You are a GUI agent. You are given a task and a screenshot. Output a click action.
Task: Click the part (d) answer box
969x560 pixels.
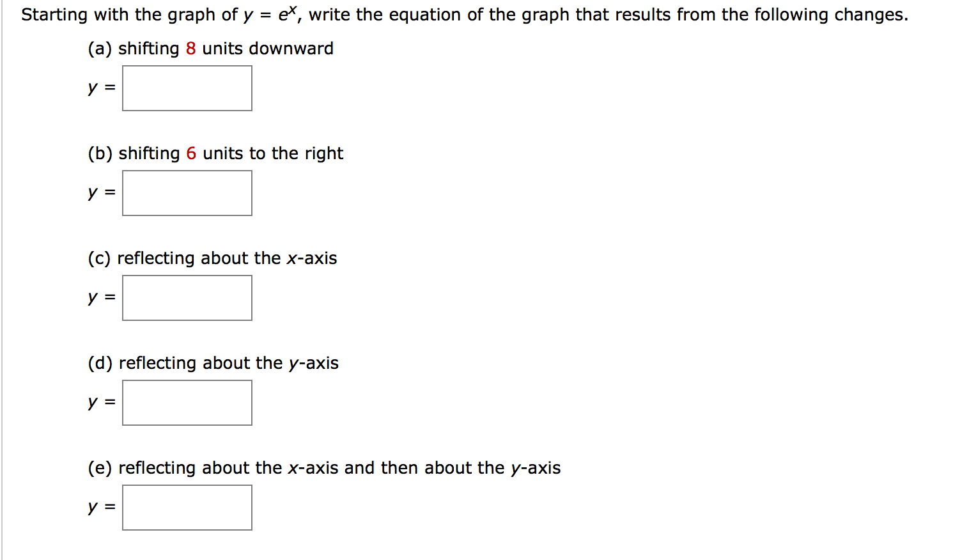tap(187, 403)
